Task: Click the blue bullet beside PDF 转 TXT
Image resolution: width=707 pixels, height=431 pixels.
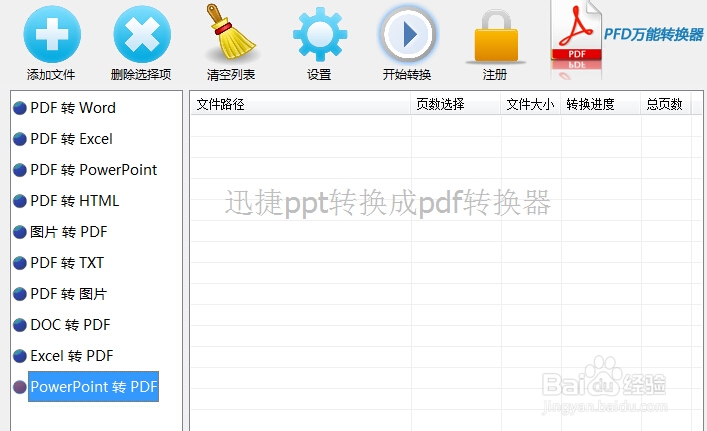Action: point(20,263)
